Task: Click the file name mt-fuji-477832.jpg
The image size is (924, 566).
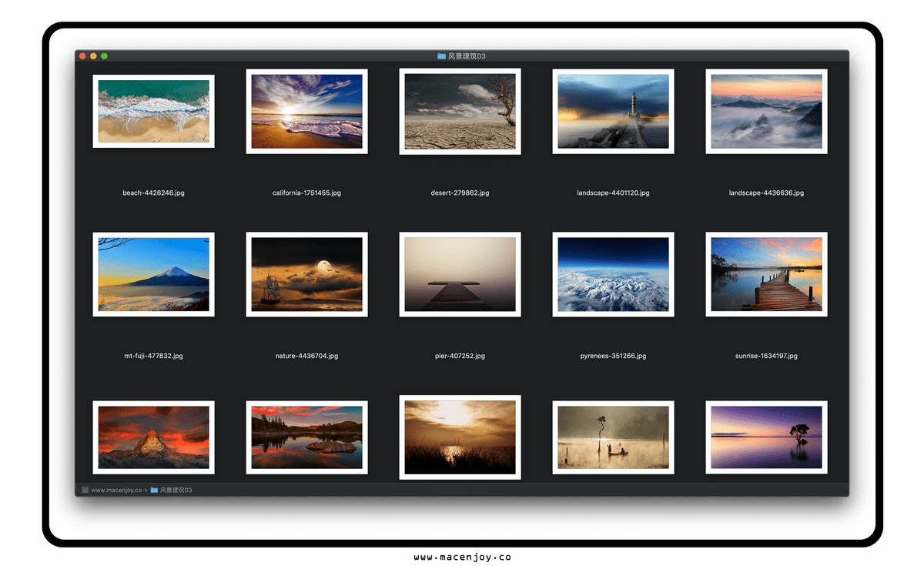Action: [x=153, y=356]
